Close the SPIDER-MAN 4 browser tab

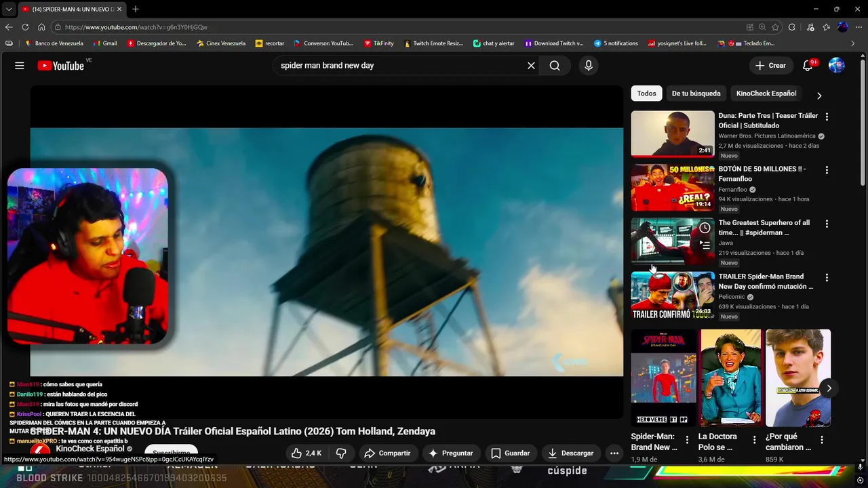click(119, 9)
